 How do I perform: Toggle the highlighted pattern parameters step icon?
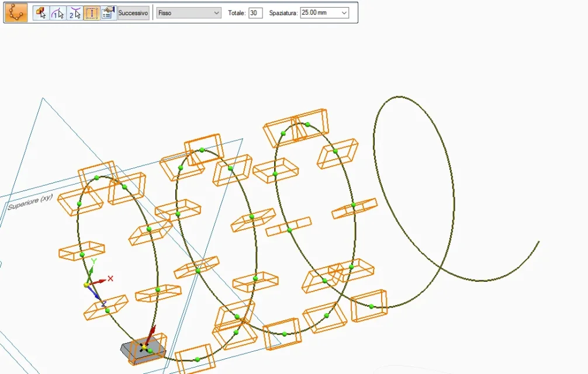pyautogui.click(x=91, y=12)
